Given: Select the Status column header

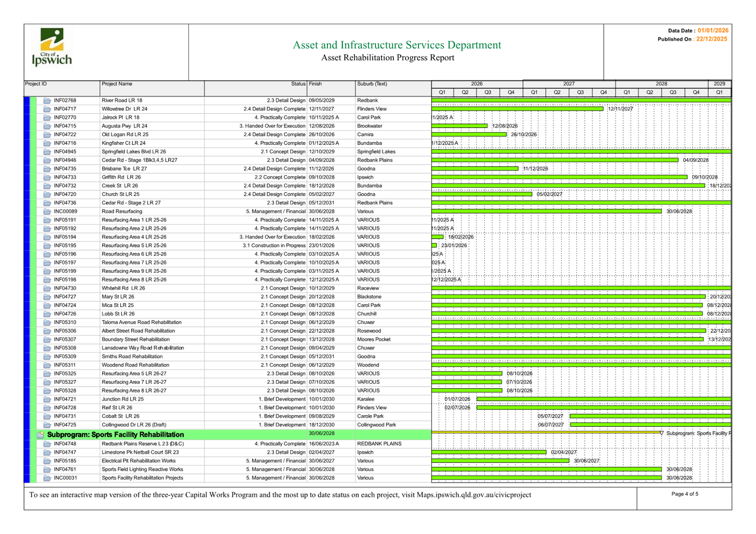Looking at the screenshot, I should (x=298, y=84).
